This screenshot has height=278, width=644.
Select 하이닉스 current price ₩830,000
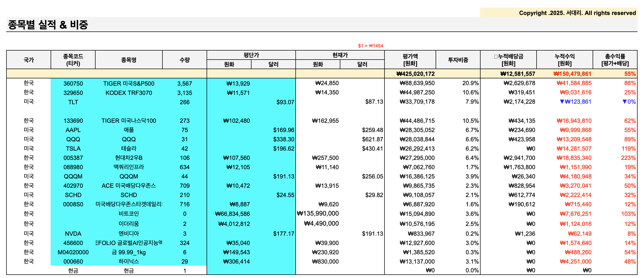[x=325, y=261]
